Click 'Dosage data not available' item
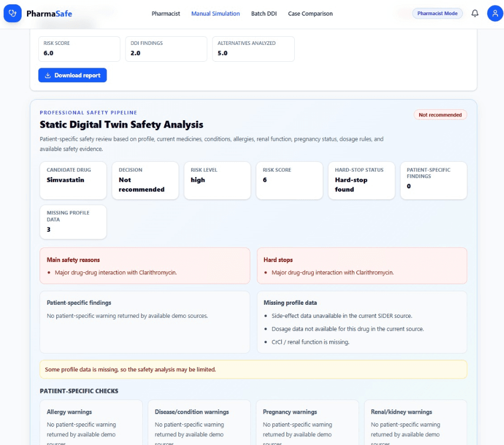 (x=348, y=329)
